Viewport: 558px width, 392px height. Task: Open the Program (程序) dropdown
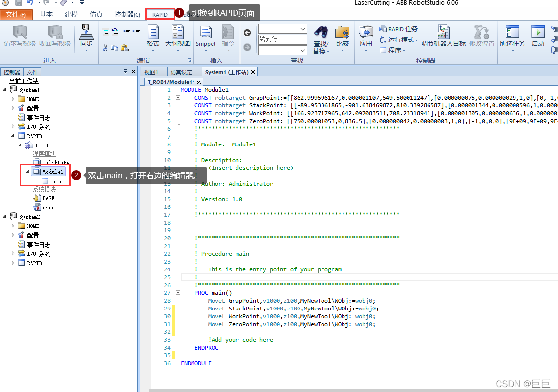392,50
